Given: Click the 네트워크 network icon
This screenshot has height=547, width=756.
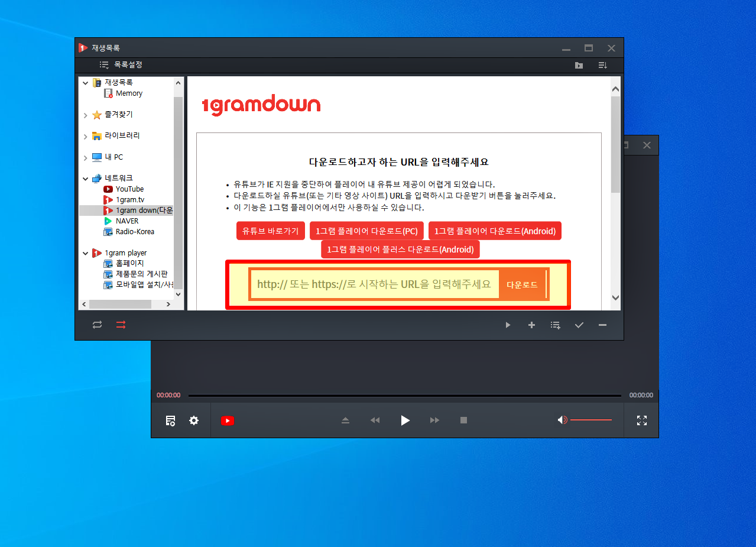Looking at the screenshot, I should [x=97, y=178].
